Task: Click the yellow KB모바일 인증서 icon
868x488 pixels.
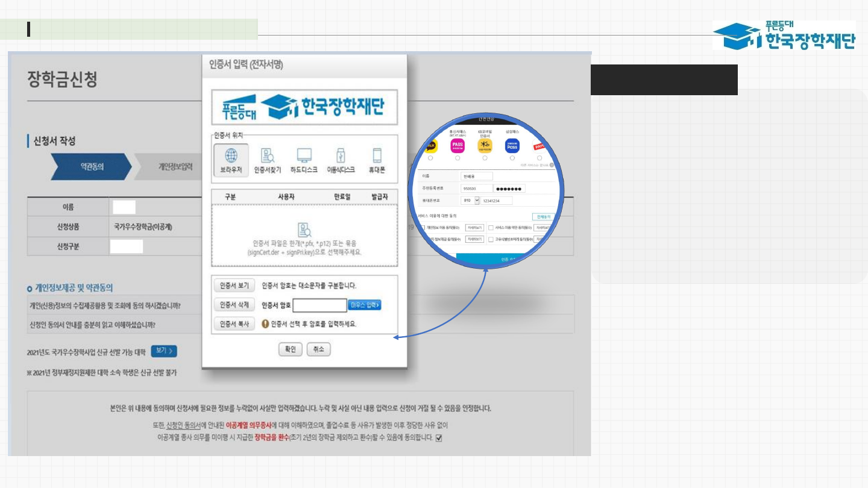Action: pyautogui.click(x=485, y=146)
